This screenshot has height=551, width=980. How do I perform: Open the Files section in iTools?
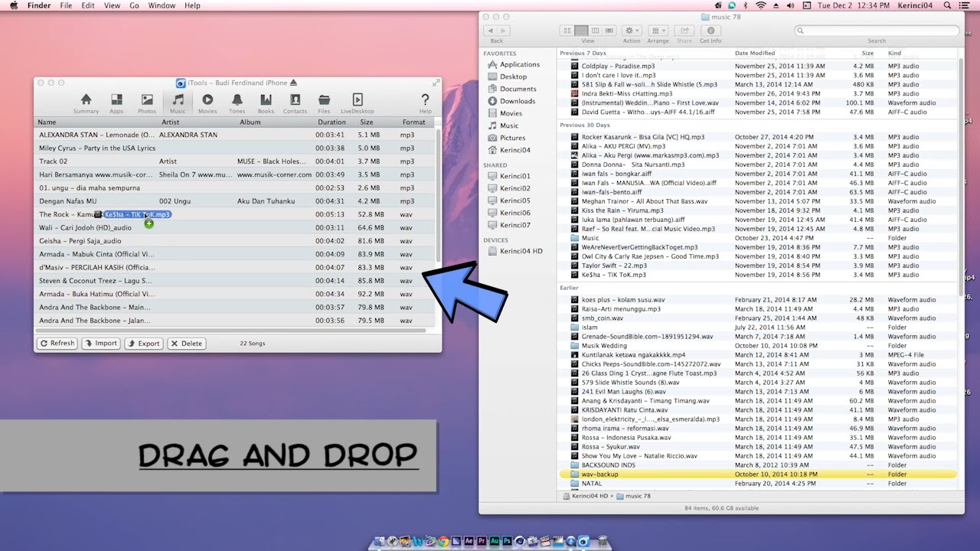(324, 103)
